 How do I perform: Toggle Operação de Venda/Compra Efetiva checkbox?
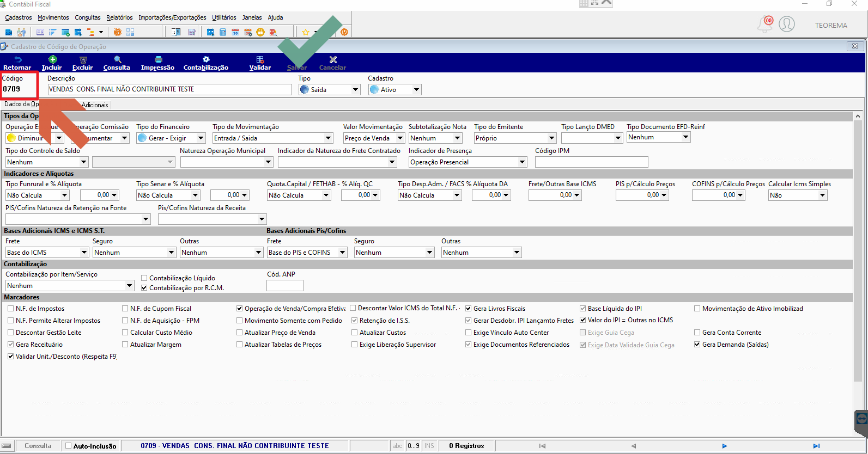coord(240,309)
